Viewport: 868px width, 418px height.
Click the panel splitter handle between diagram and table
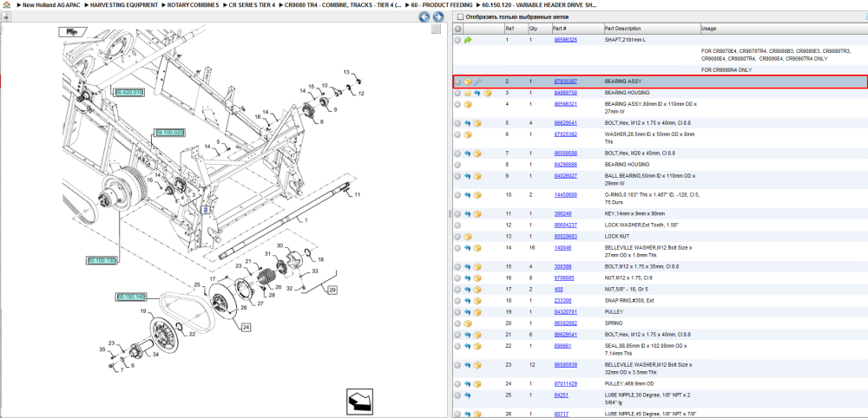coord(450,213)
